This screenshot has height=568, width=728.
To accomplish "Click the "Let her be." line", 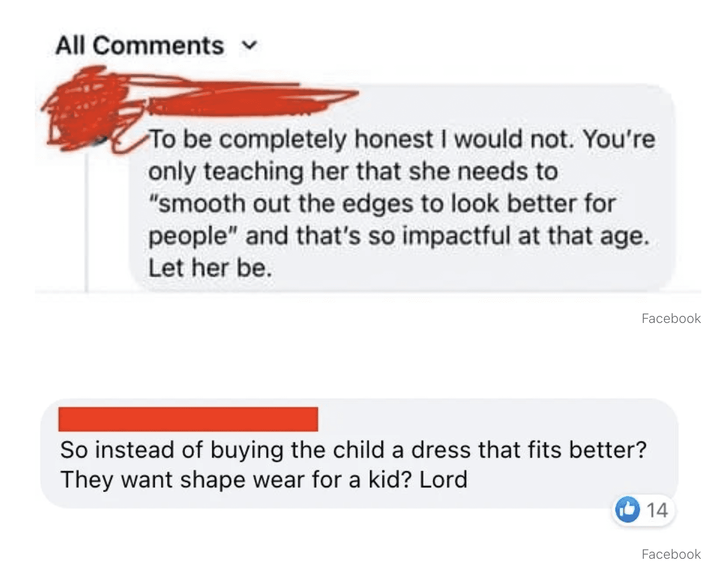I will click(210, 268).
